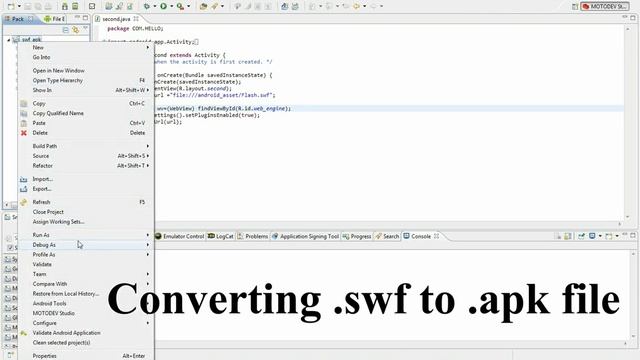Open the Debug dropdown arrow
640x360 pixels.
[x=155, y=6]
